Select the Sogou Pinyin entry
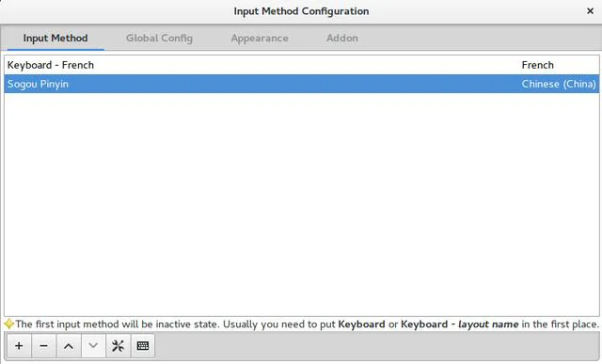 click(x=301, y=84)
